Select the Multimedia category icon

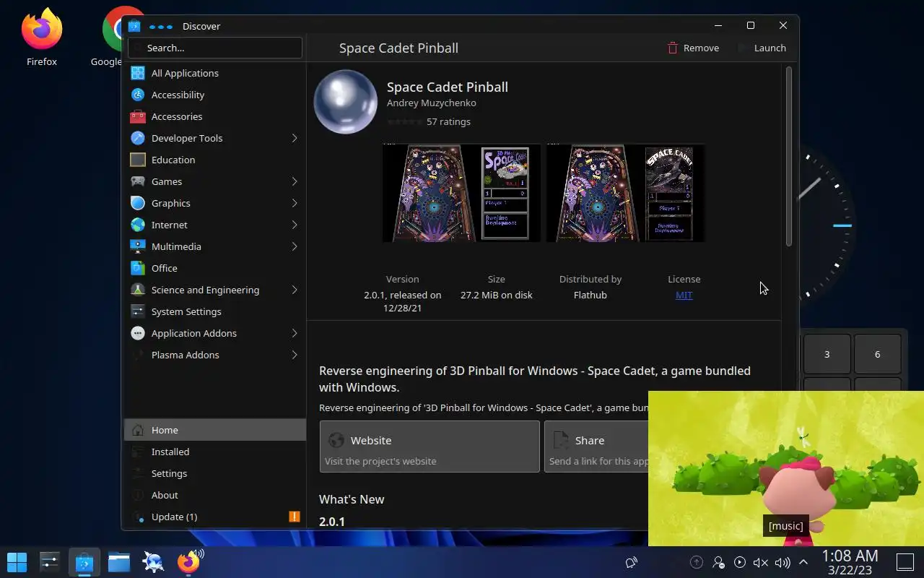coord(138,246)
